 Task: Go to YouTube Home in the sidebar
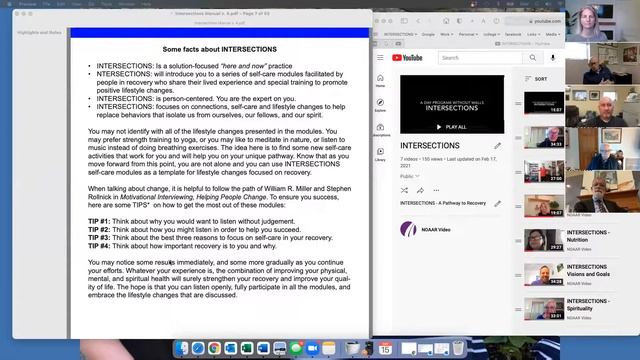(380, 81)
